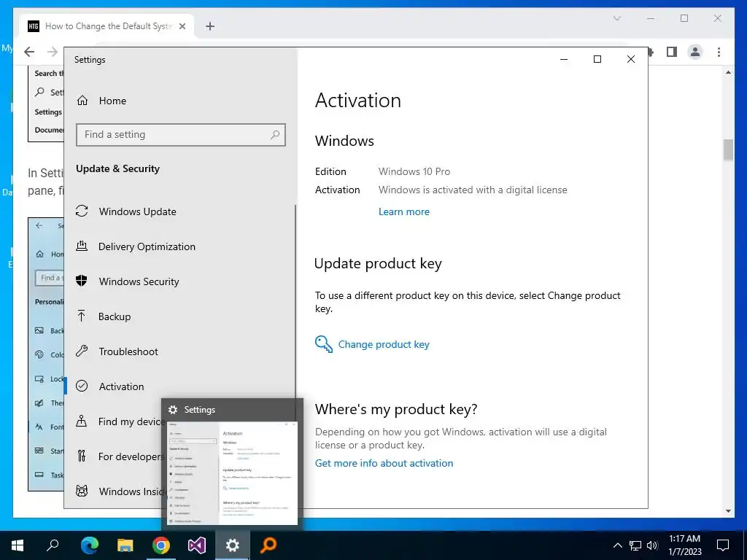Image resolution: width=747 pixels, height=560 pixels.
Task: Click the Find my device icon
Action: [82, 421]
